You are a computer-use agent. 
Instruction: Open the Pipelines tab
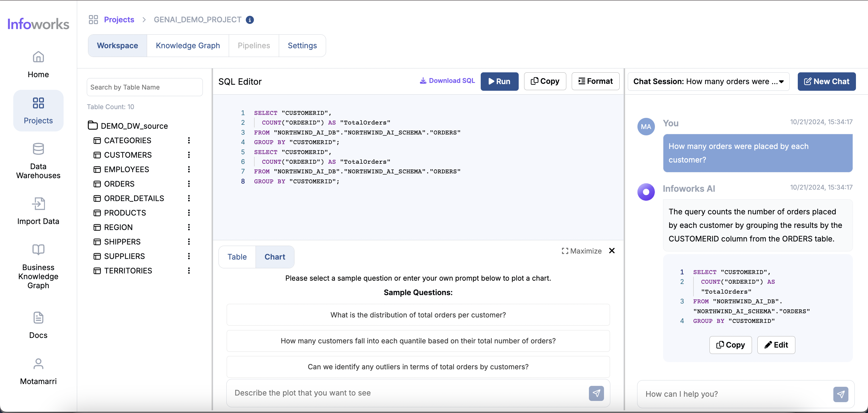(x=254, y=46)
